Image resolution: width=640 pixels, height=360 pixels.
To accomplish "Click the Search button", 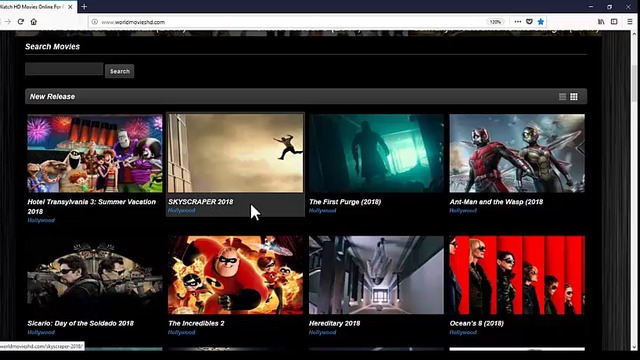I will [x=120, y=71].
